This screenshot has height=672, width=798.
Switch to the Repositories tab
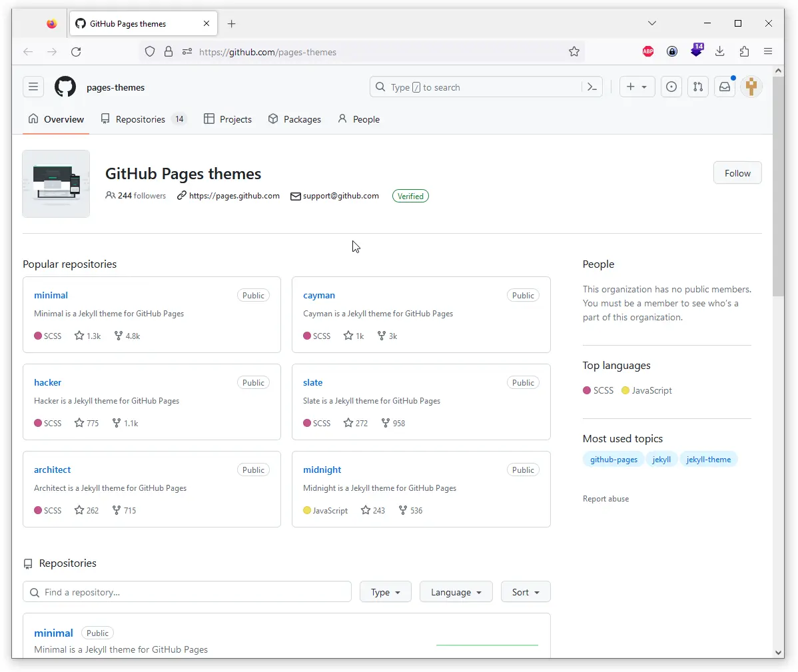pos(141,120)
